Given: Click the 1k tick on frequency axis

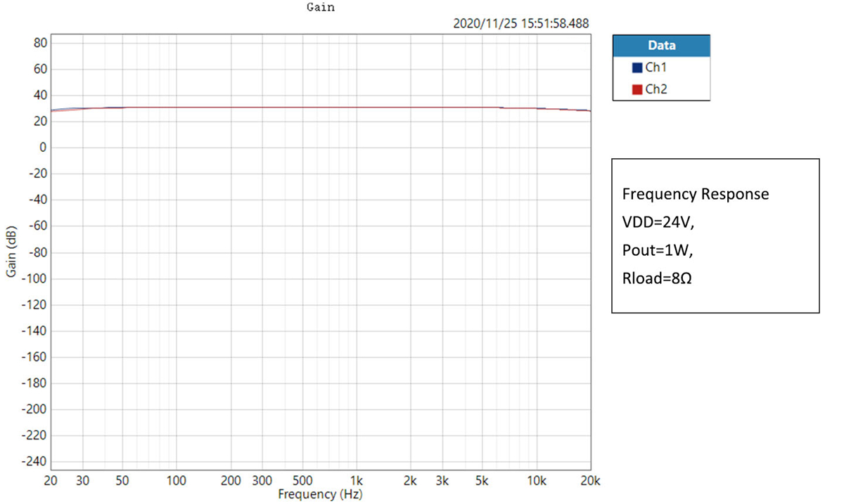Looking at the screenshot, I should 357,481.
